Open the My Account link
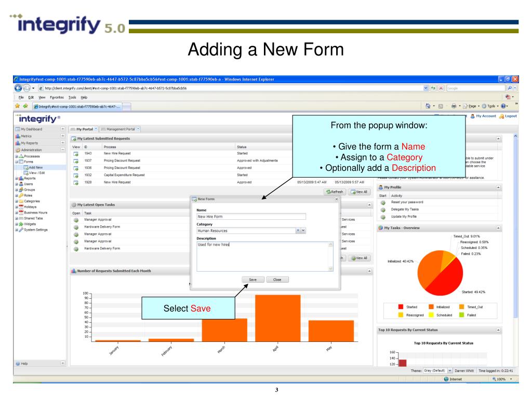The image size is (532, 399). [x=483, y=116]
